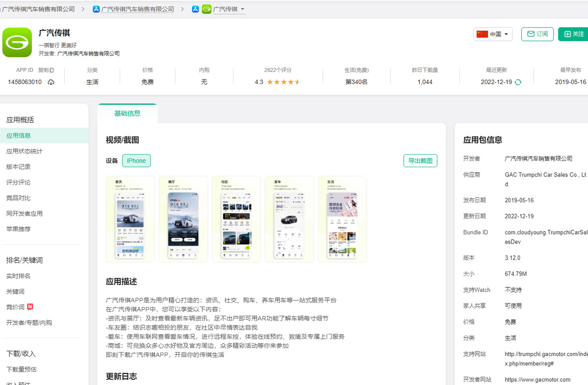Viewport: 588px width, 385px height.
Task: Open the 爱车 screenshot thumbnail
Action: 289,219
